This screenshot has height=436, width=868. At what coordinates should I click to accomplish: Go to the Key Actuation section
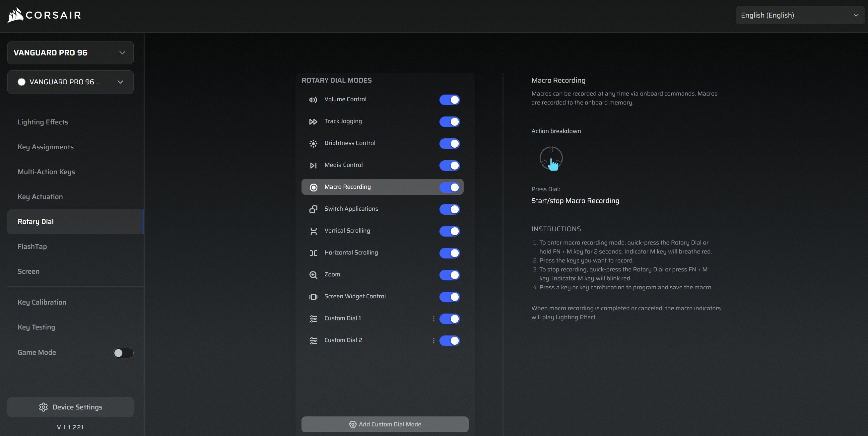[x=40, y=196]
